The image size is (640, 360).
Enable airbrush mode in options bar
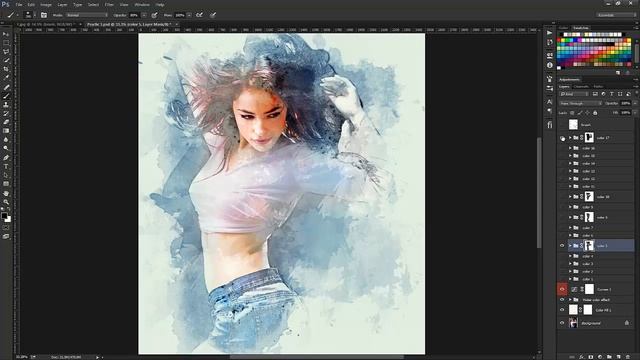199,15
